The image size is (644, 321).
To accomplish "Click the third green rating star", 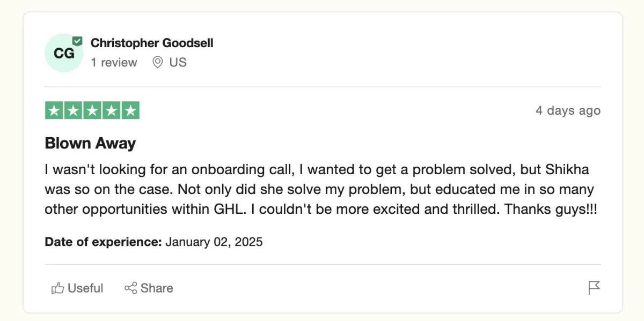I will click(92, 110).
